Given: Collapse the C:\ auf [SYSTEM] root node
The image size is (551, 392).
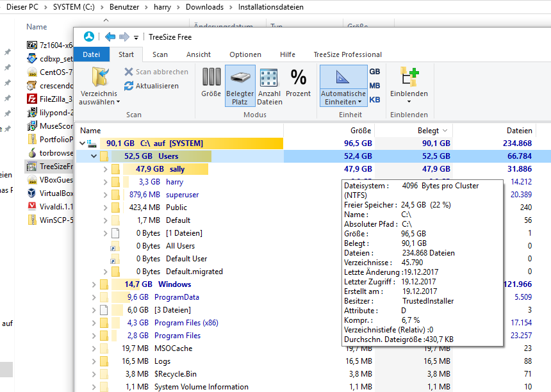Looking at the screenshot, I should pyautogui.click(x=82, y=143).
